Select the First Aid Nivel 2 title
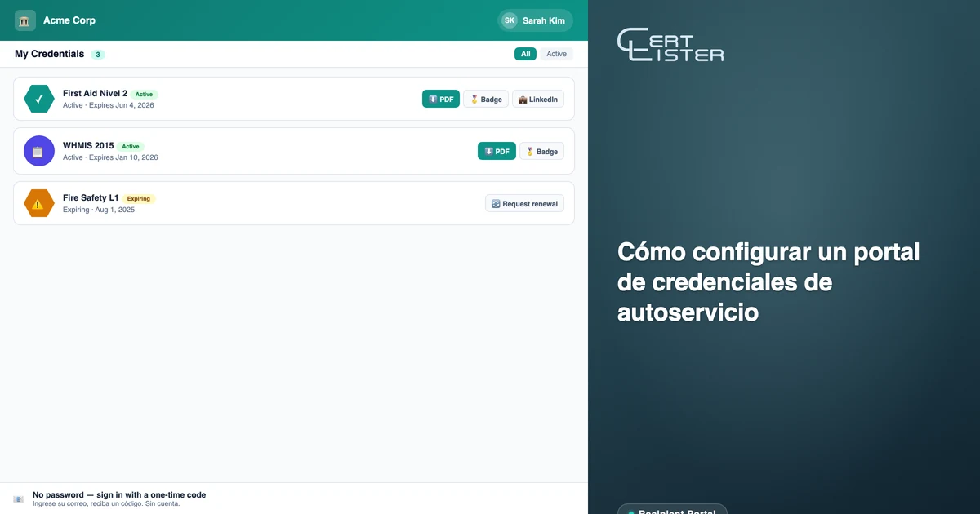 pyautogui.click(x=95, y=93)
